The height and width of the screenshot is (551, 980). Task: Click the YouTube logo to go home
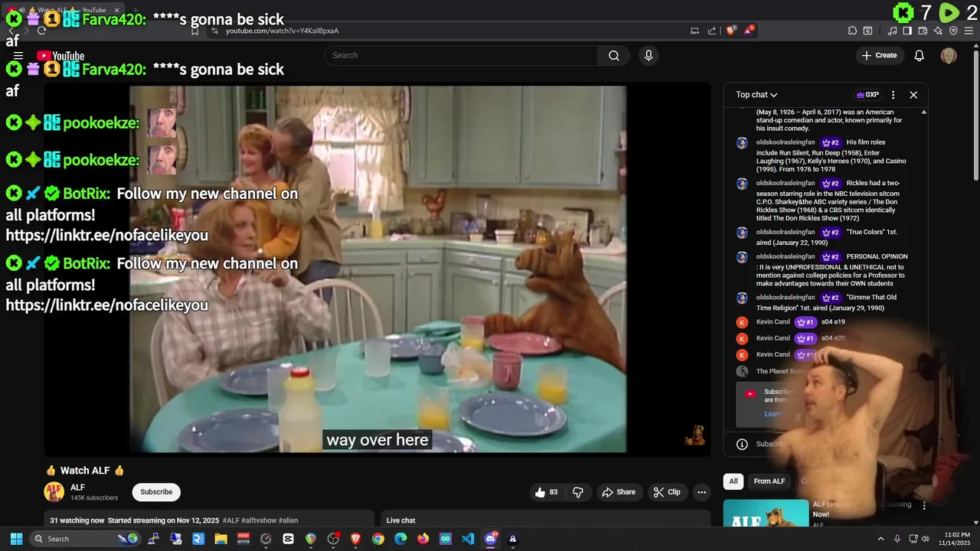click(60, 56)
